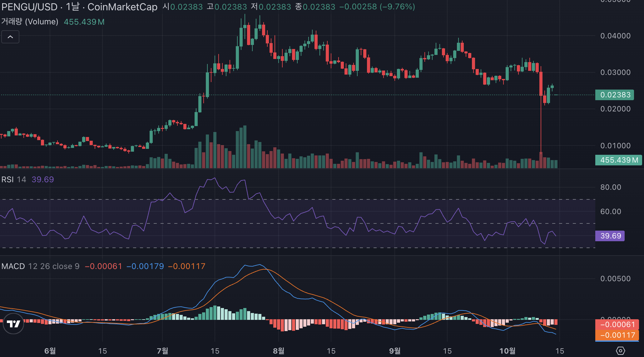This screenshot has width=644, height=357.
Task: Click the green current price tag on price axis
Action: 615,95
